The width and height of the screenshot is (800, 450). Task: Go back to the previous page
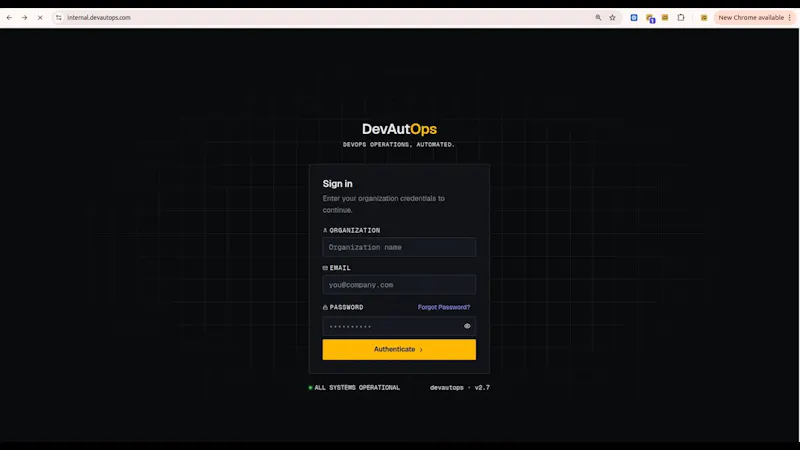pos(9,17)
